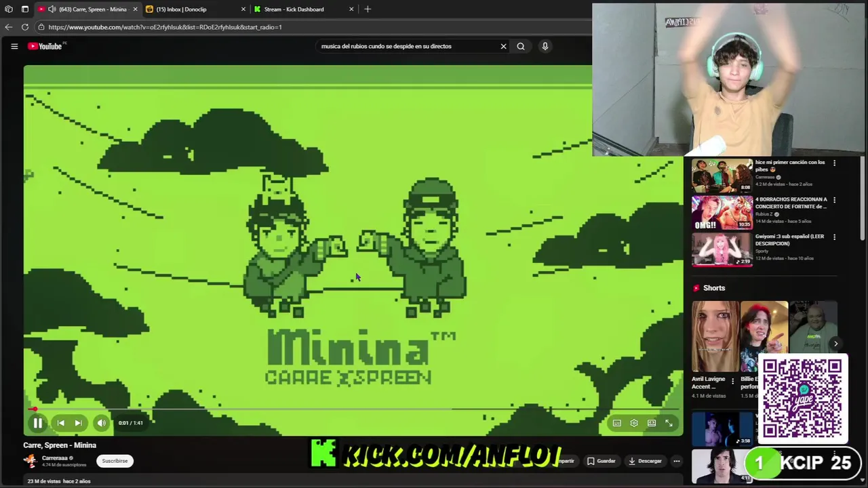Mute tab audio via speaker icon on the Minina tab

point(52,9)
